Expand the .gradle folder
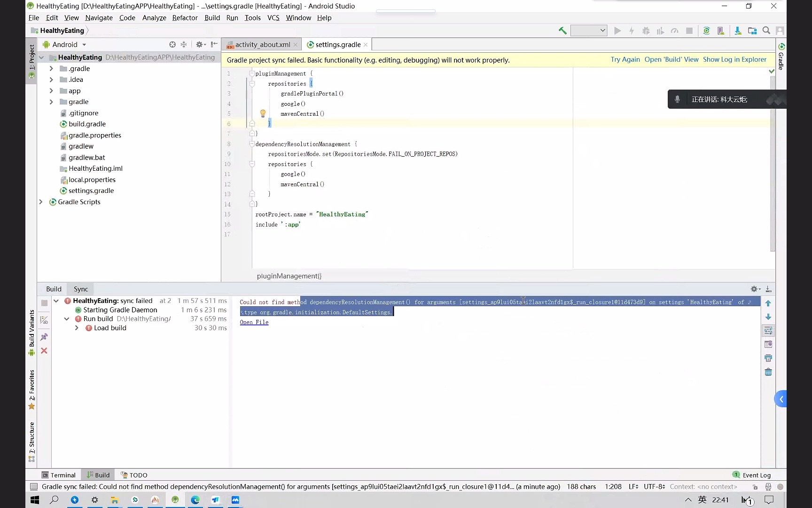Viewport: 812px width, 508px height. point(51,69)
